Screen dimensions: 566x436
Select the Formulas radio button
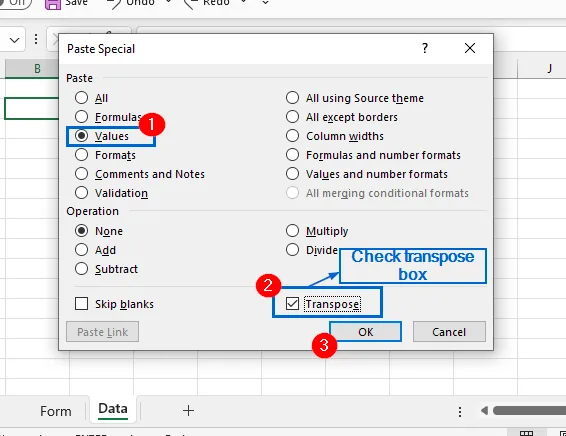82,117
